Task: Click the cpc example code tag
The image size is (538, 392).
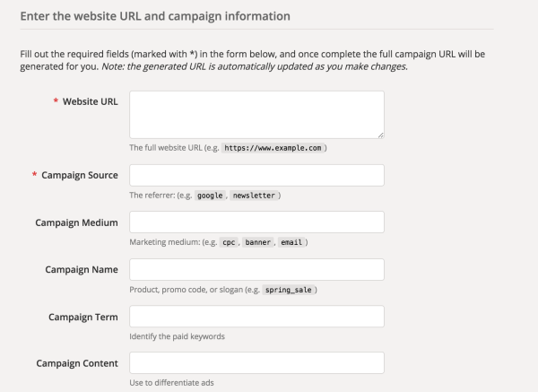Action: click(229, 242)
